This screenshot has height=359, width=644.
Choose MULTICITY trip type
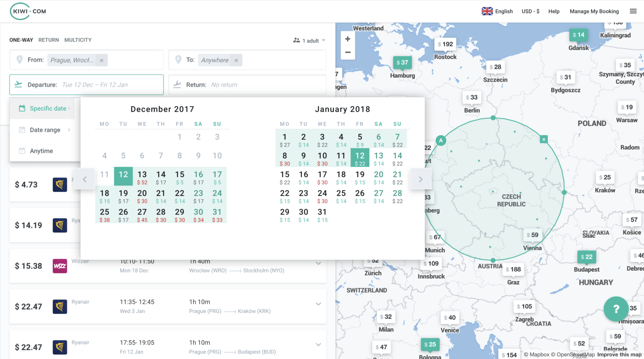tap(78, 40)
